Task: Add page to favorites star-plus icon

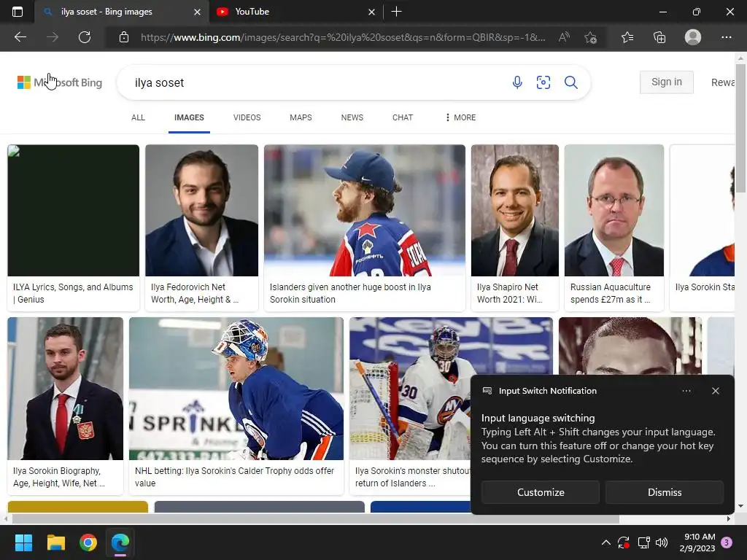Action: [591, 37]
